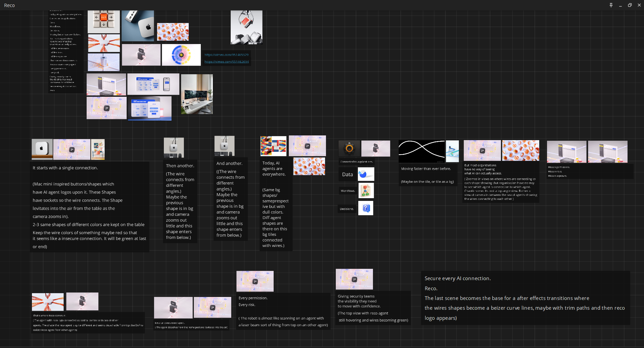Select the 'Reco' window title text

coord(9,5)
